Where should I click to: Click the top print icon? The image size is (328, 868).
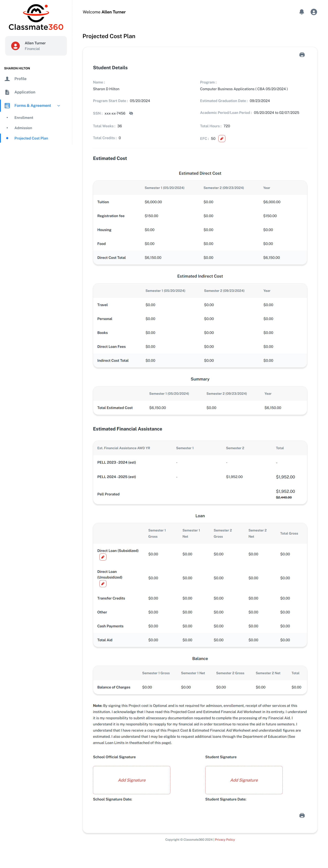pyautogui.click(x=302, y=55)
